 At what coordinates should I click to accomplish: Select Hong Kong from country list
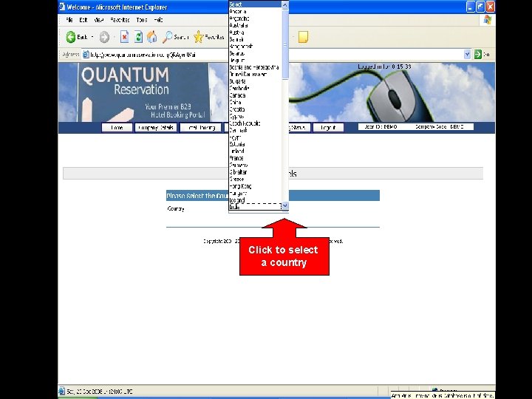[256, 186]
